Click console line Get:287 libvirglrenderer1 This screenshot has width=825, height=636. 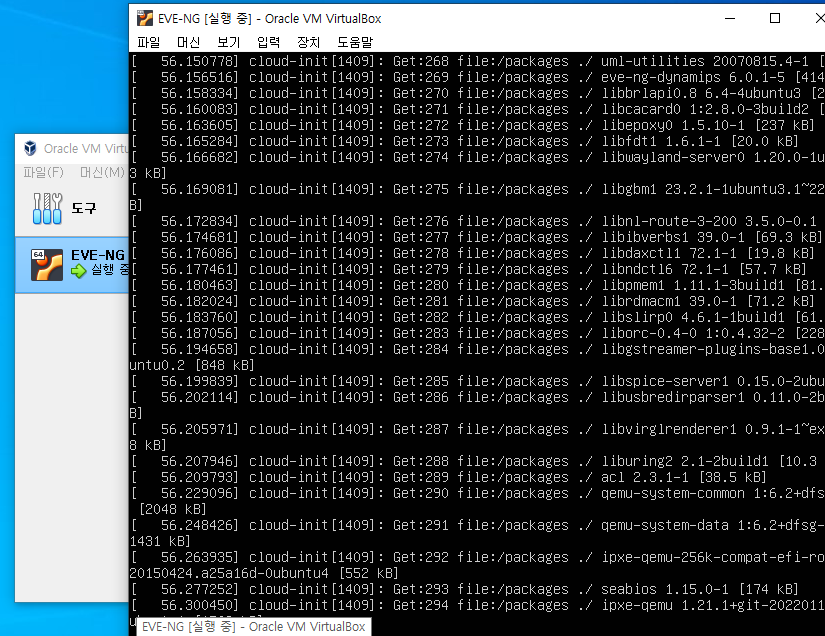click(x=477, y=429)
